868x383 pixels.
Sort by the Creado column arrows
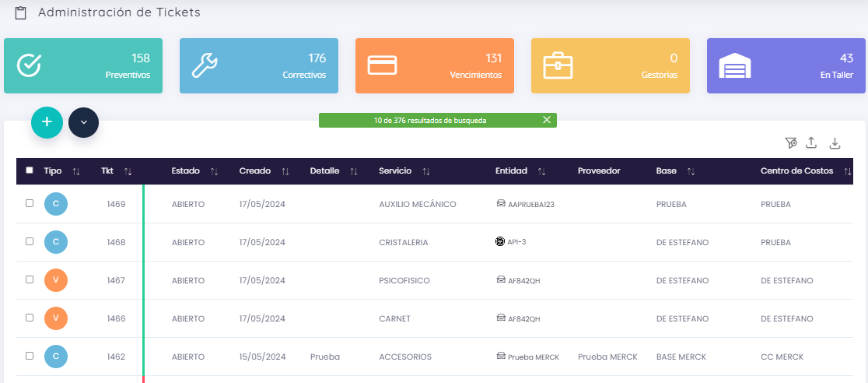pos(285,171)
